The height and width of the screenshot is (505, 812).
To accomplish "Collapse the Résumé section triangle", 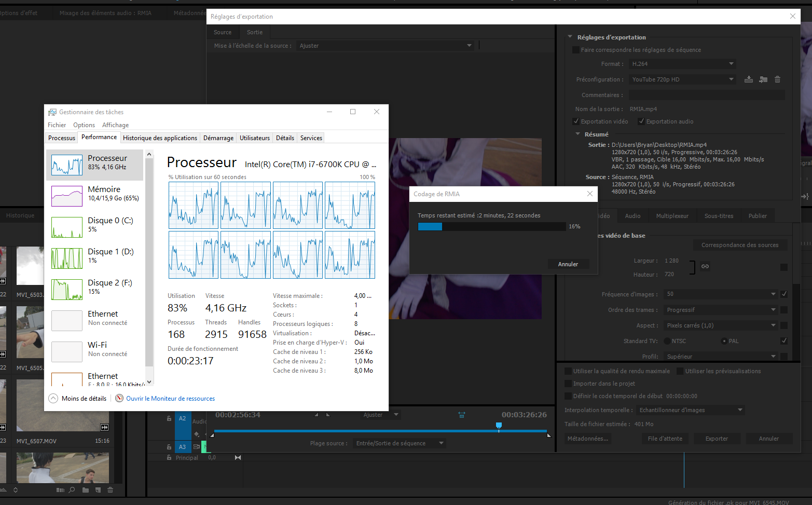I will click(577, 134).
